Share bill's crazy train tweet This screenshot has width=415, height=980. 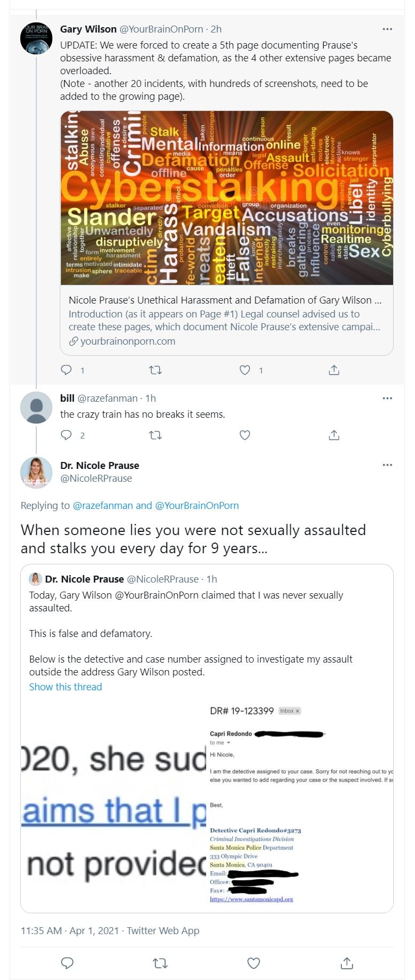point(334,435)
